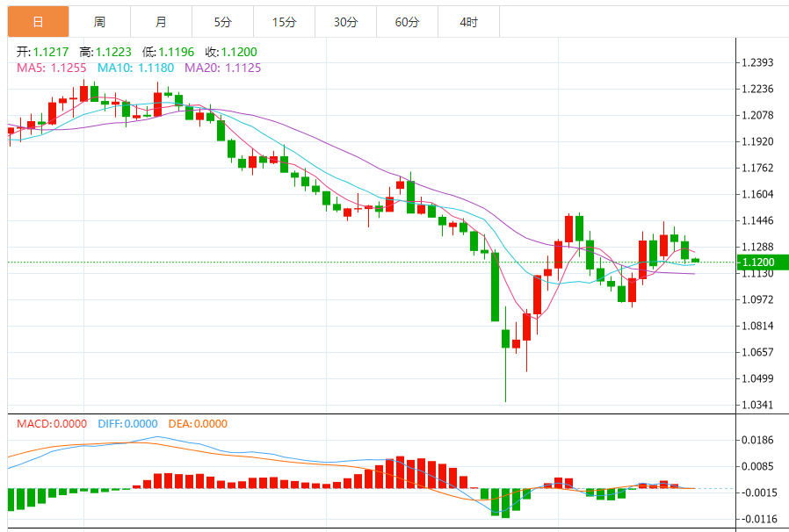Viewport: 789px width, 532px height.
Task: Click the MA20: 1.1125 indicator label
Action: (223, 68)
